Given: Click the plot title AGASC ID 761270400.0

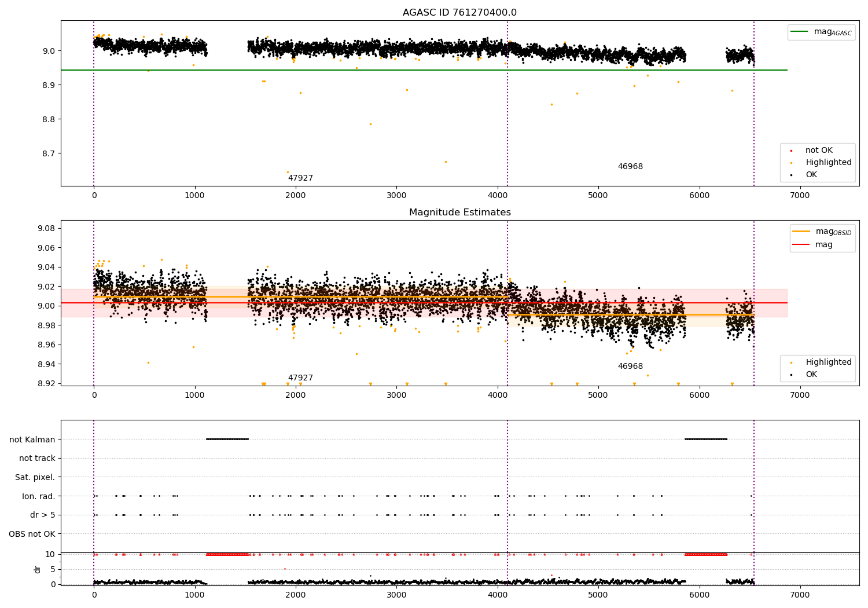Looking at the screenshot, I should pos(459,13).
